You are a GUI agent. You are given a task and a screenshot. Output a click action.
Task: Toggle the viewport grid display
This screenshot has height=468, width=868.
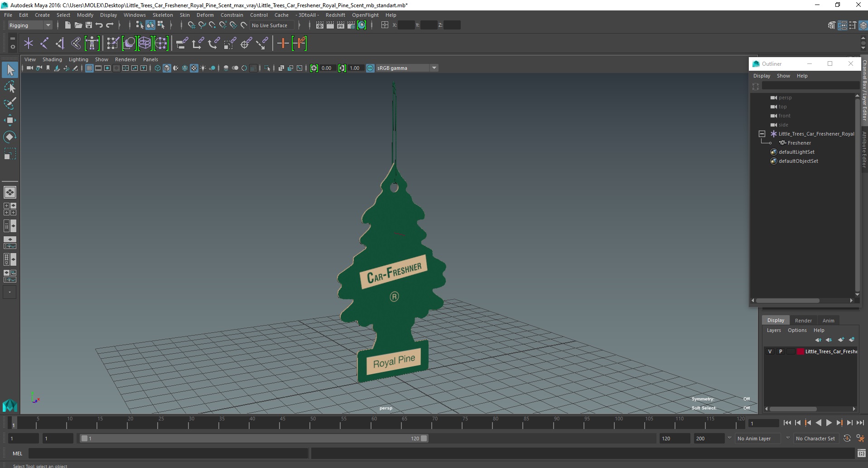point(89,68)
